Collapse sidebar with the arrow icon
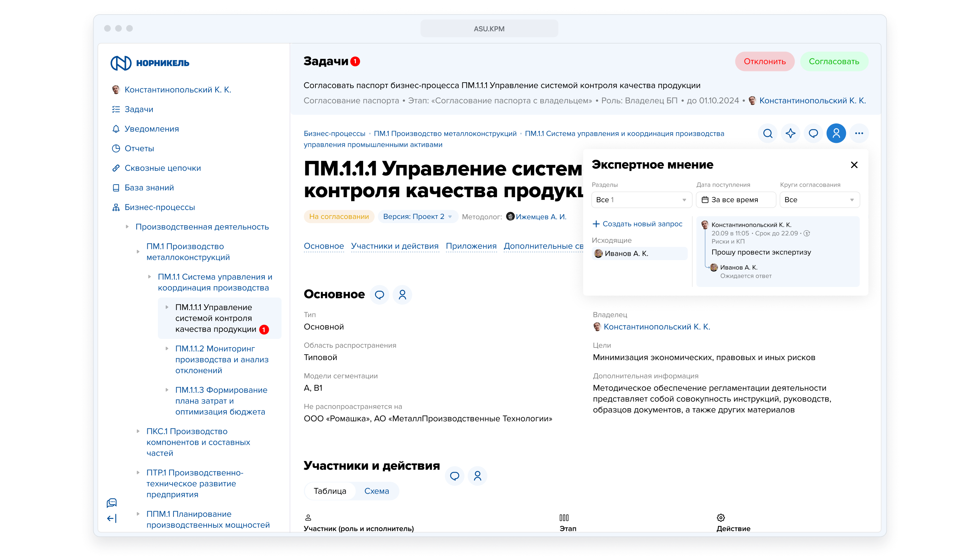The image size is (980, 559). coord(111,519)
